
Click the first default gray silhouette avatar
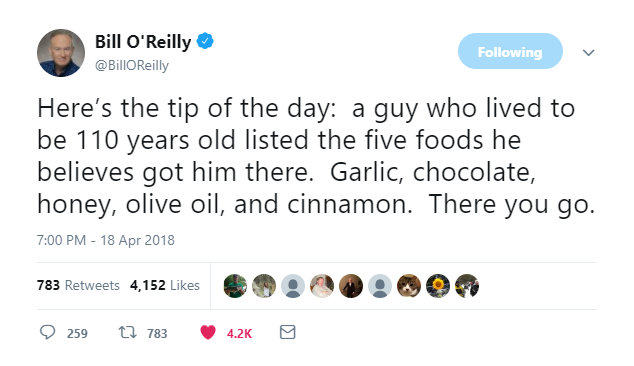(x=293, y=286)
